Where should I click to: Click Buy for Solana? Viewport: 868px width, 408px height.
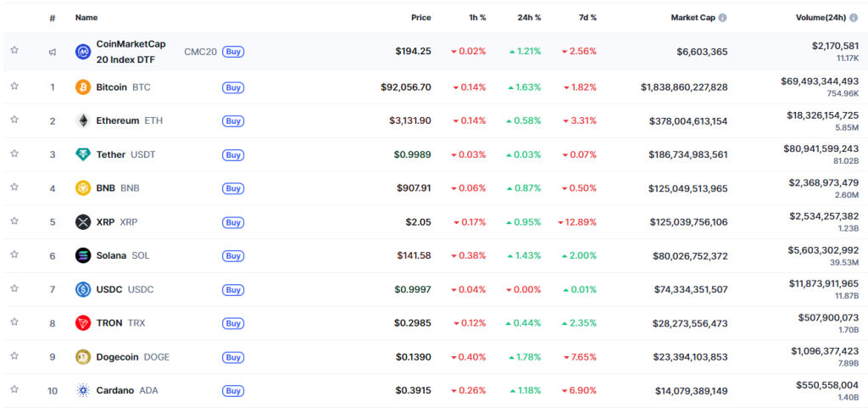233,256
